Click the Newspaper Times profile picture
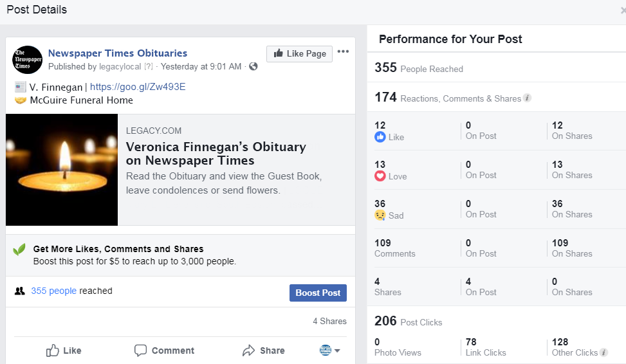 click(27, 60)
